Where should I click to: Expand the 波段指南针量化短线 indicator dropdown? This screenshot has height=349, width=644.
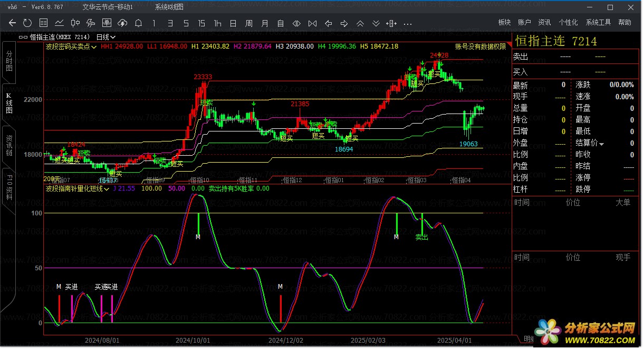pyautogui.click(x=107, y=188)
